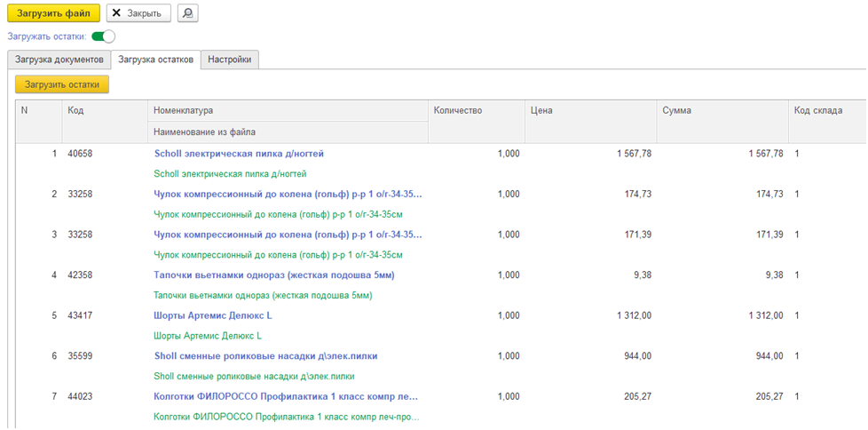Select code cell 40658
The width and height of the screenshot is (868, 430).
[80, 154]
